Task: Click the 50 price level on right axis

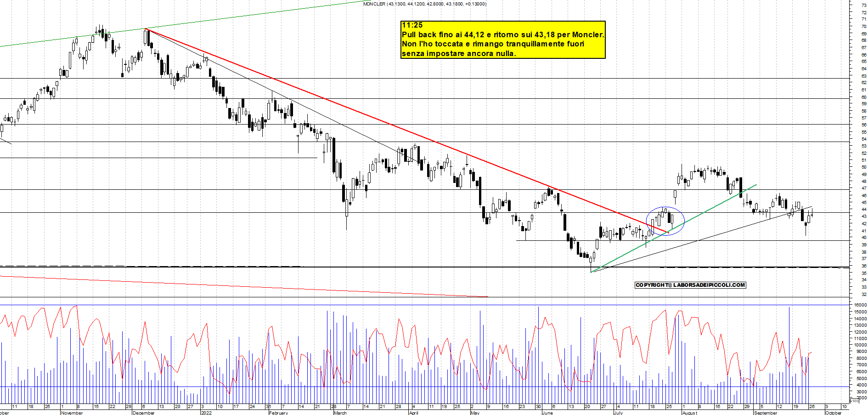Action: (x=864, y=167)
